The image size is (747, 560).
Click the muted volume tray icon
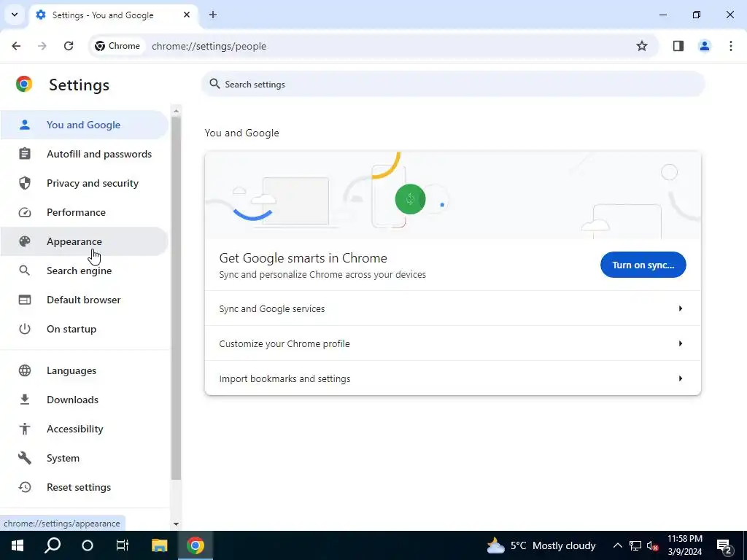click(653, 545)
